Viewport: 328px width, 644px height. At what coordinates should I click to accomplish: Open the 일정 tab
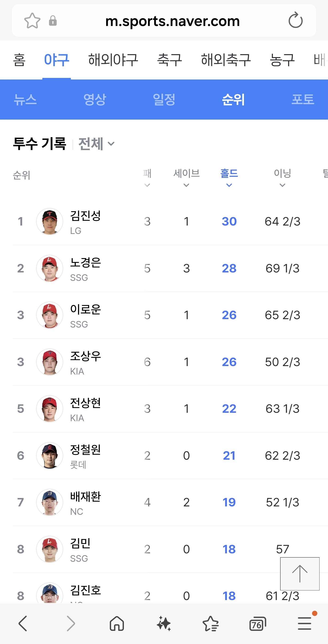pyautogui.click(x=164, y=100)
